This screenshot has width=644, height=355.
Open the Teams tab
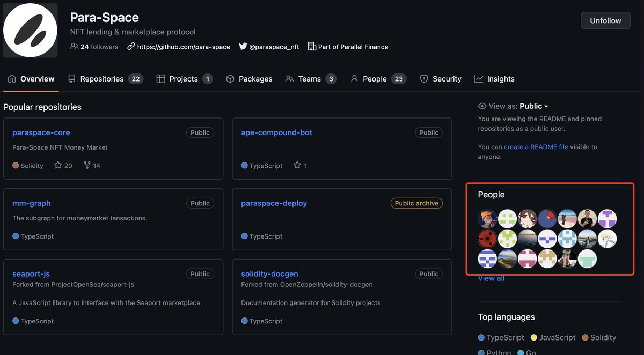[x=311, y=78]
